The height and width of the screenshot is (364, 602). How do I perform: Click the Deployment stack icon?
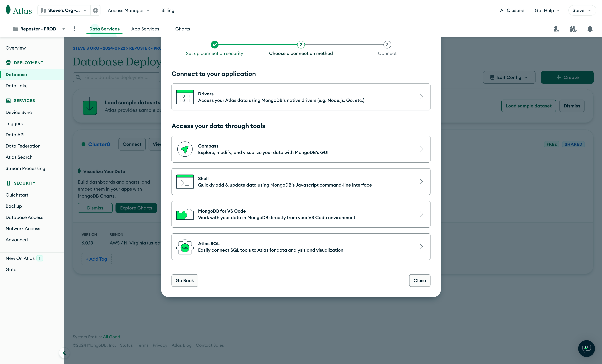click(x=8, y=63)
